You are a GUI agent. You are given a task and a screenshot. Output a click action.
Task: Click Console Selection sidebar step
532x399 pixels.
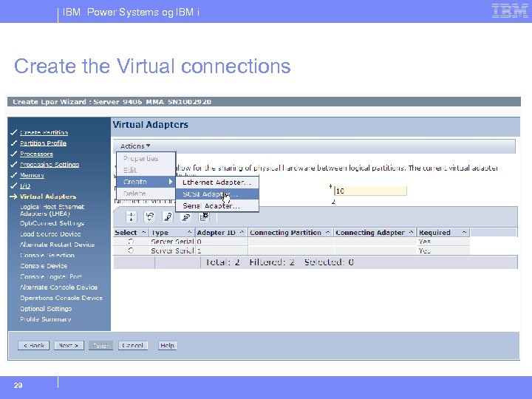(47, 255)
